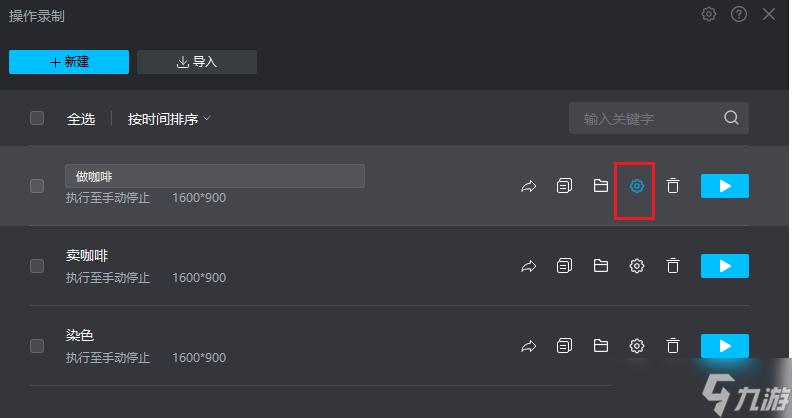Play the 做咖啡 recording
This screenshot has height=418, width=792.
pos(724,186)
